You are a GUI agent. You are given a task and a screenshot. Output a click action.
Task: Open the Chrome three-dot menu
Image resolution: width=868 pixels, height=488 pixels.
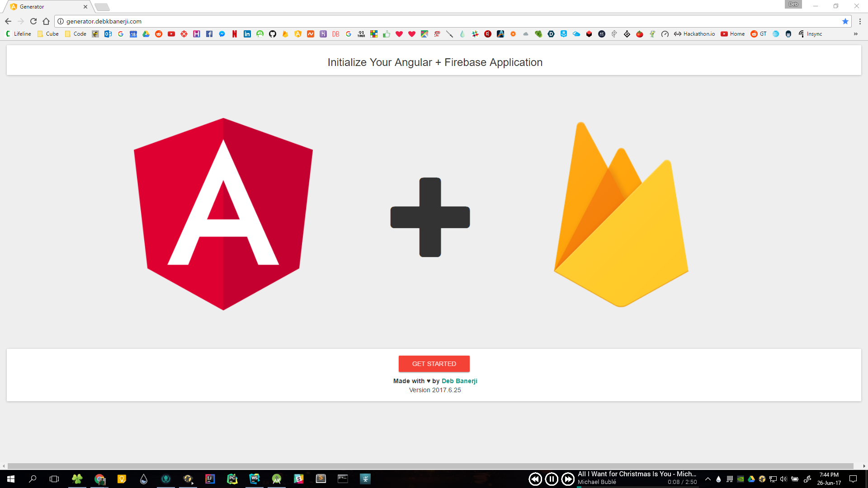coord(860,21)
